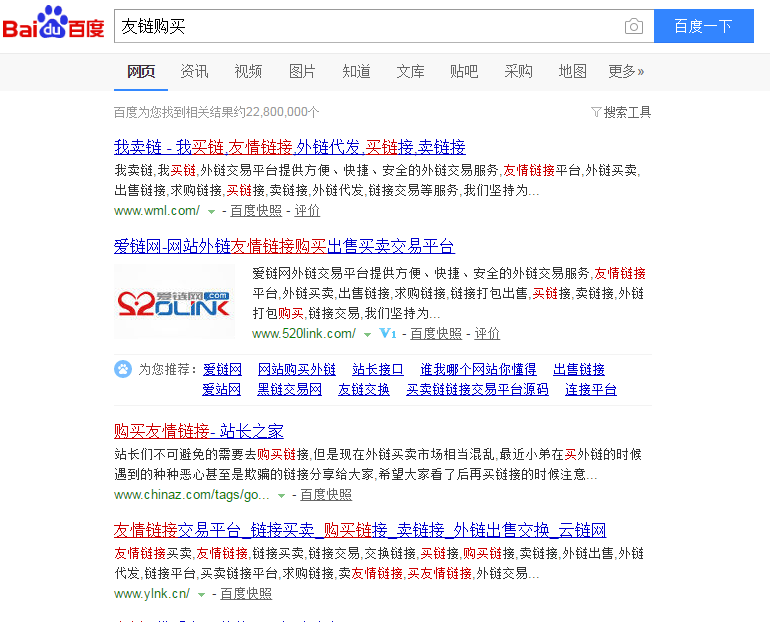Click result count text 22,800,000个

click(282, 112)
